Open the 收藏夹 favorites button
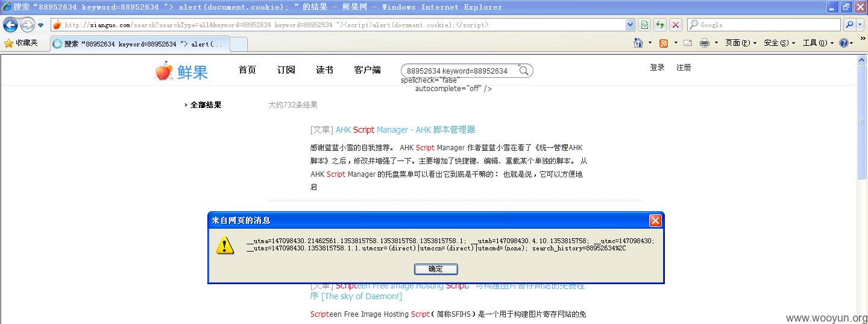 21,43
